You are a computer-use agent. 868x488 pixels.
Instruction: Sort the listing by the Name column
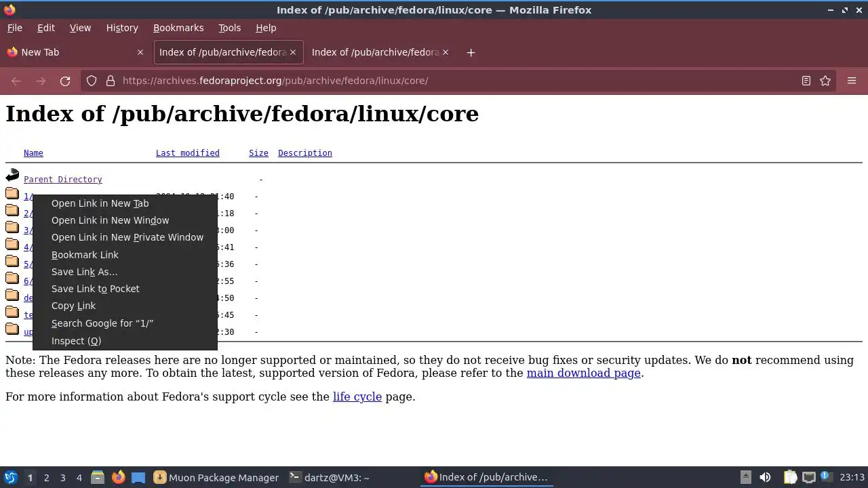point(33,153)
